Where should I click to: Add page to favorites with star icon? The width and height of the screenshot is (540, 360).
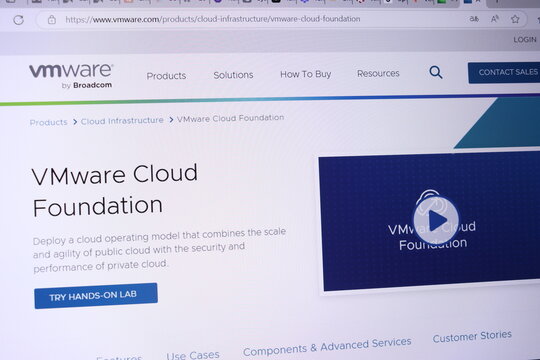pos(515,19)
